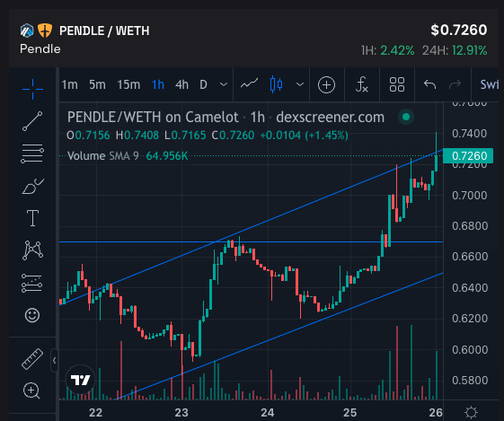Open chart settings gear icon
This screenshot has width=504, height=421.
pos(472,412)
